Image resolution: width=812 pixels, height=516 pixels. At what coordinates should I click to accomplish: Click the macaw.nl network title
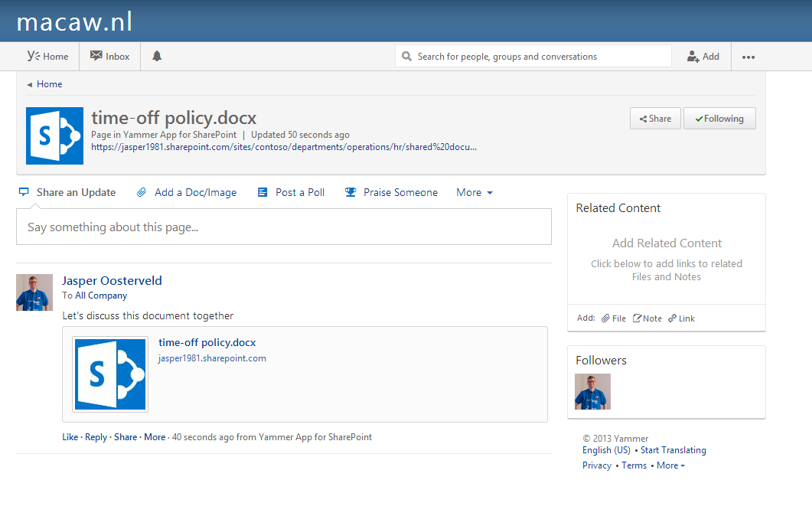(x=74, y=21)
